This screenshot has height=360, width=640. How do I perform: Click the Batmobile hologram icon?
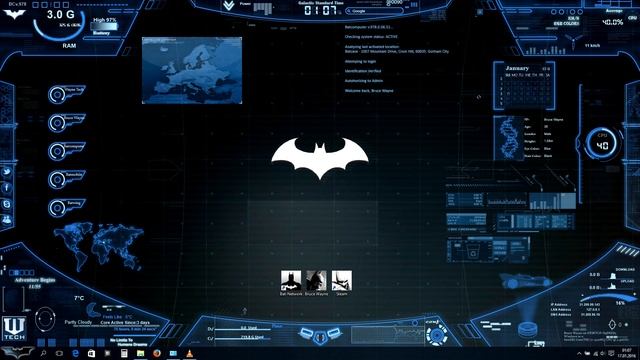click(525, 281)
